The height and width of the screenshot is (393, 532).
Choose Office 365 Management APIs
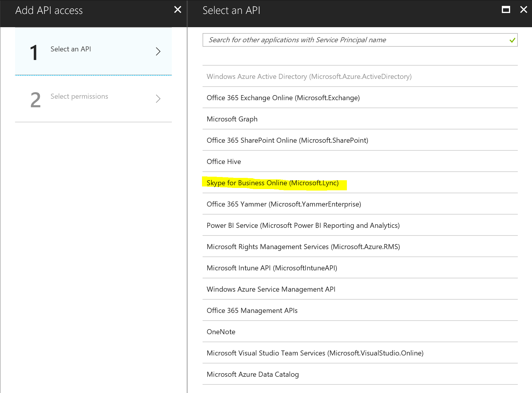pos(360,310)
